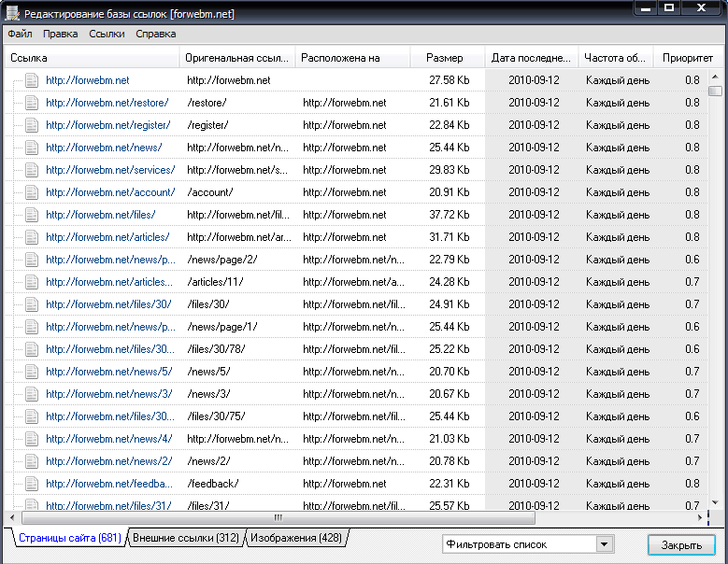Click the Закрыть button

tap(681, 545)
